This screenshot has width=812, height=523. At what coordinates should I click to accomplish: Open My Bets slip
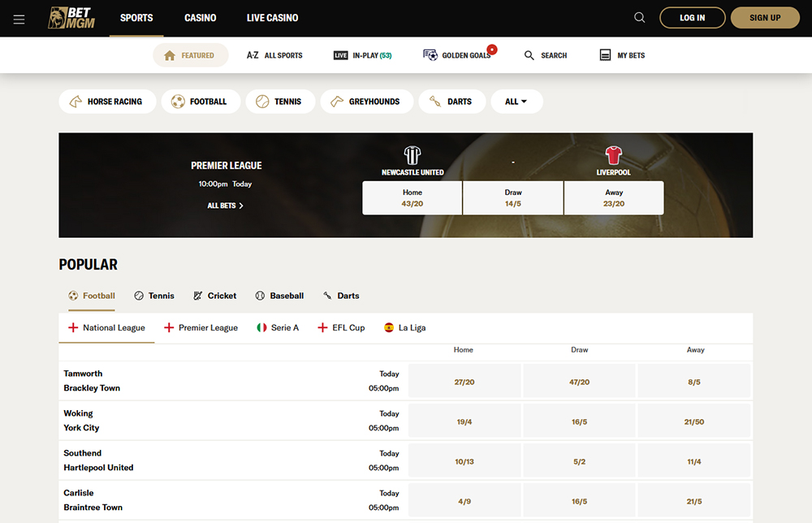click(x=624, y=55)
